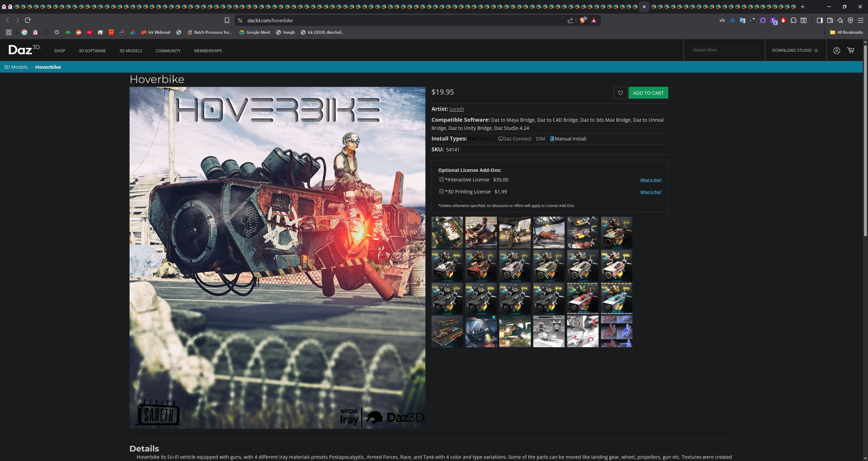Open the woman riding bike close-up thumbnail
868x461 pixels.
(481, 232)
